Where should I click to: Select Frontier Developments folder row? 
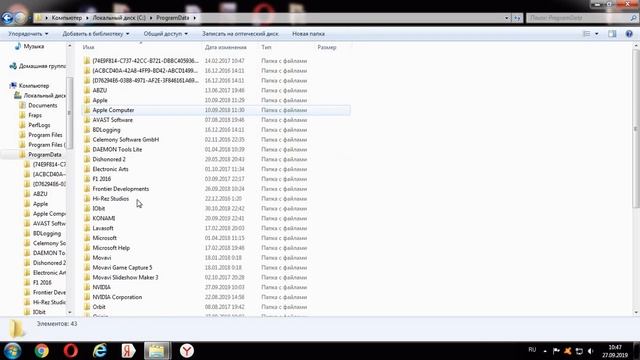pyautogui.click(x=216, y=189)
